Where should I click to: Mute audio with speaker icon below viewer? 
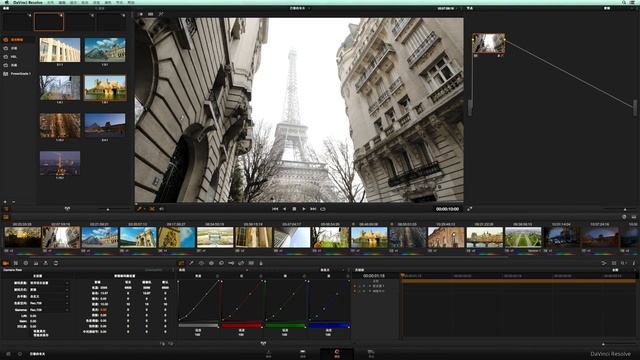click(162, 209)
